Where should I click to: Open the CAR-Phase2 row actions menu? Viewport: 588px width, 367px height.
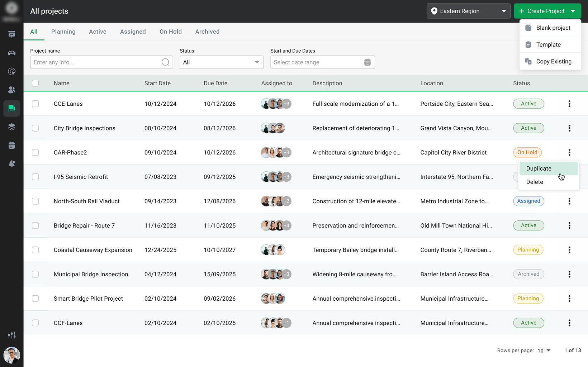569,152
